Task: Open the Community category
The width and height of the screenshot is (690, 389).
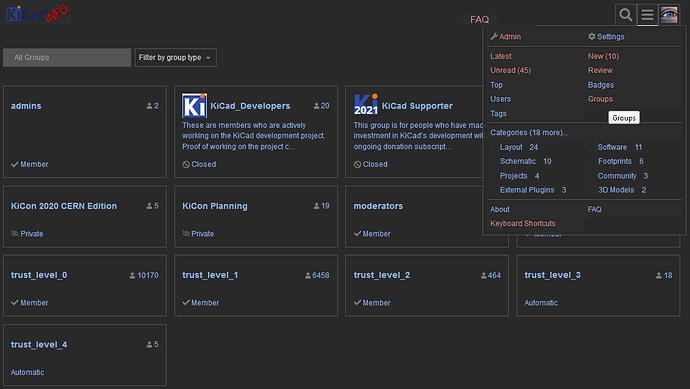Action: [x=617, y=176]
